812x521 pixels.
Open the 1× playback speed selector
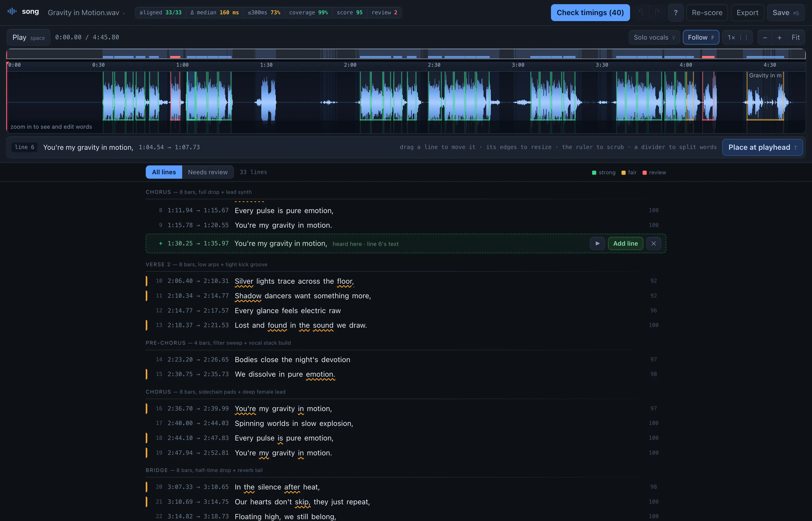737,38
